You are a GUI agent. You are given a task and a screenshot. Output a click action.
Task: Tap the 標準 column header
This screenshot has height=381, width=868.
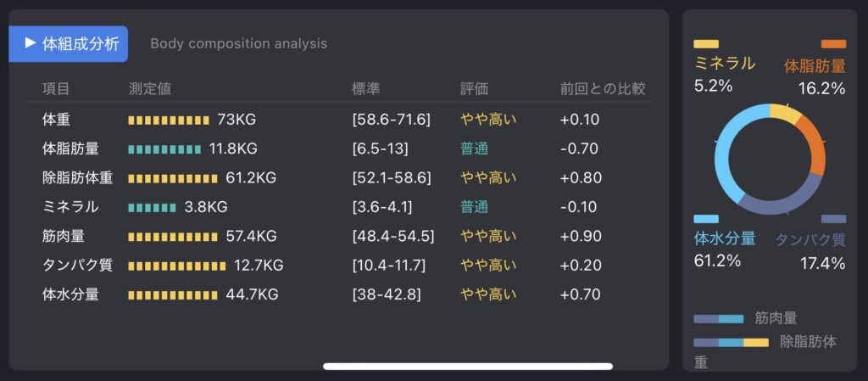pyautogui.click(x=366, y=88)
